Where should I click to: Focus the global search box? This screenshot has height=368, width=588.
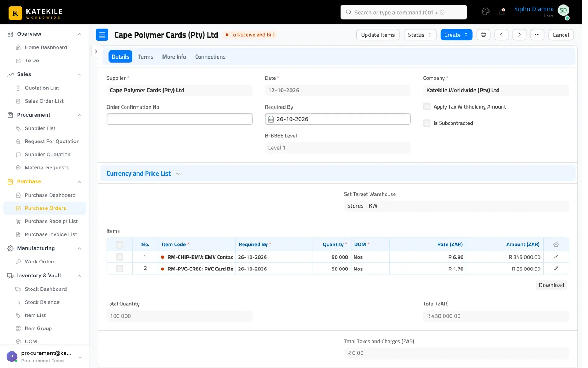tap(404, 12)
